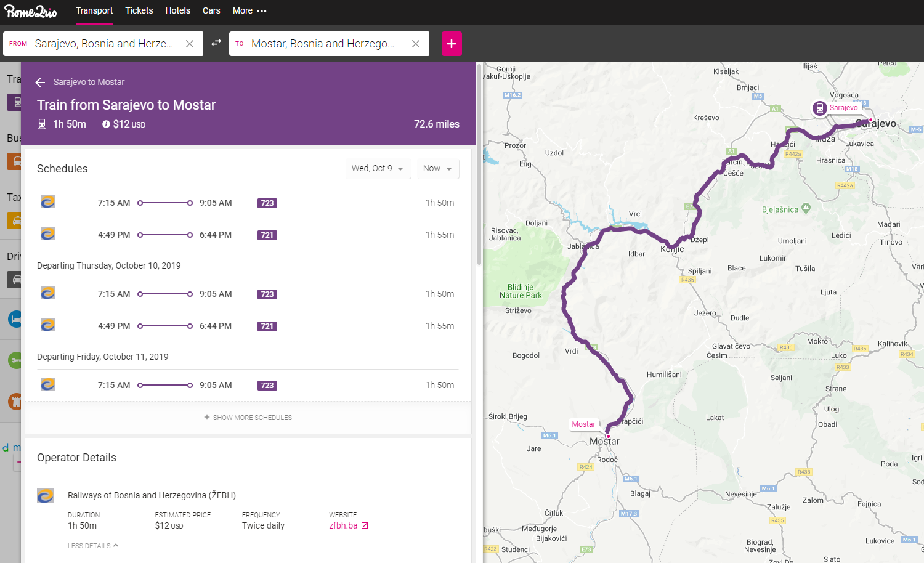Open the Wed, Oct 9 date dropdown

tap(378, 169)
